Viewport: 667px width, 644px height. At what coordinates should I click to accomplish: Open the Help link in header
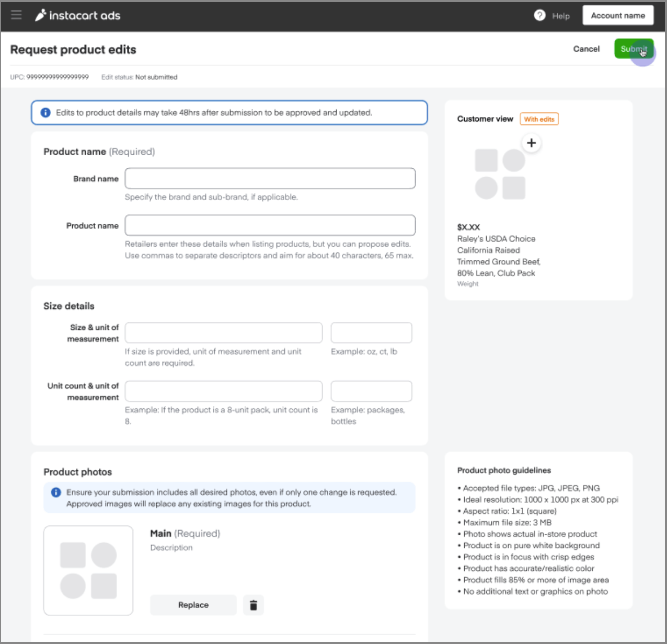click(x=561, y=16)
